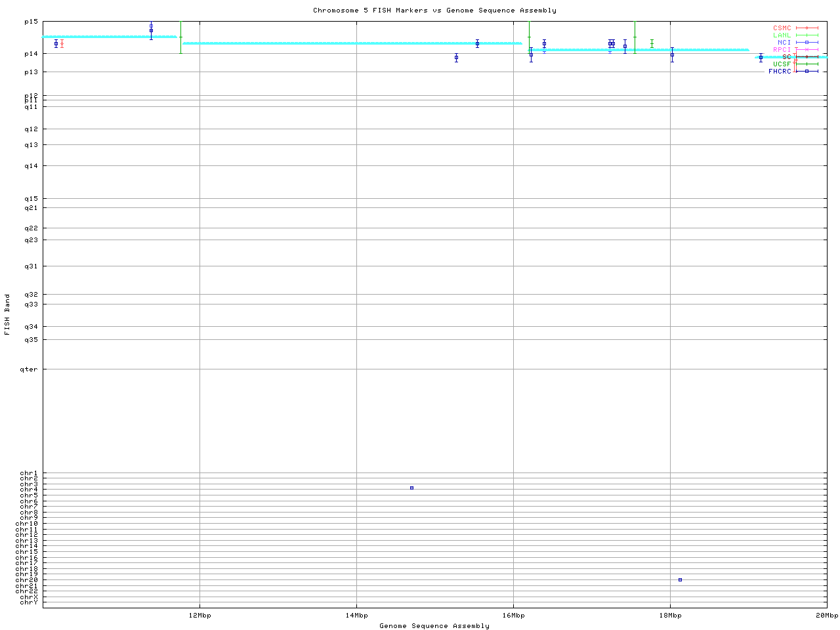Select the dark green UCSF marker near 17.8Mbp

coord(652,43)
